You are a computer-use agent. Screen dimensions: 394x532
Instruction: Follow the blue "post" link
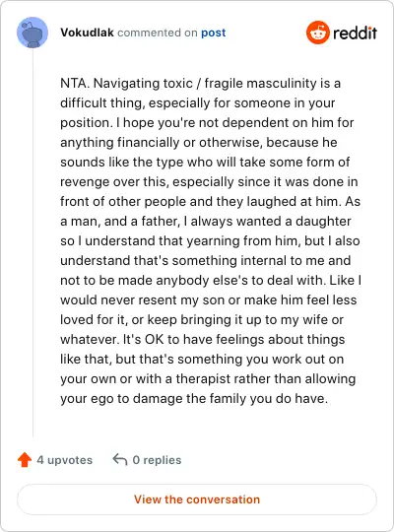(214, 33)
